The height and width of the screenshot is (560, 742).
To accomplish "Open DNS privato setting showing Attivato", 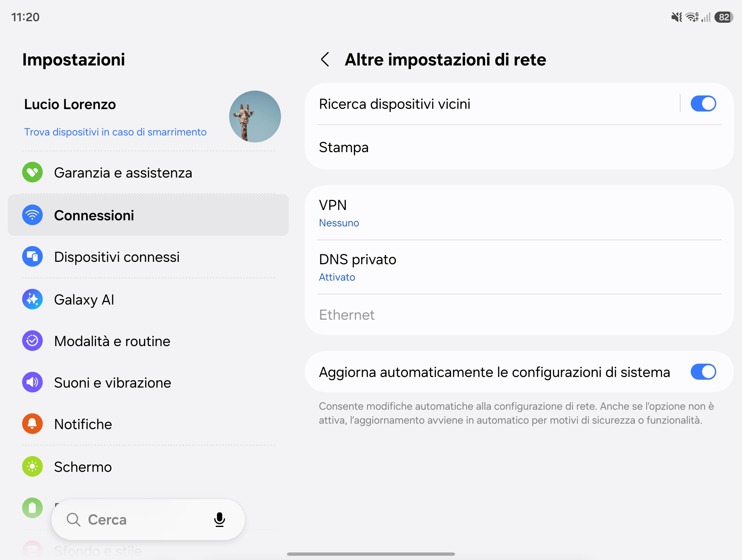I will click(x=519, y=267).
